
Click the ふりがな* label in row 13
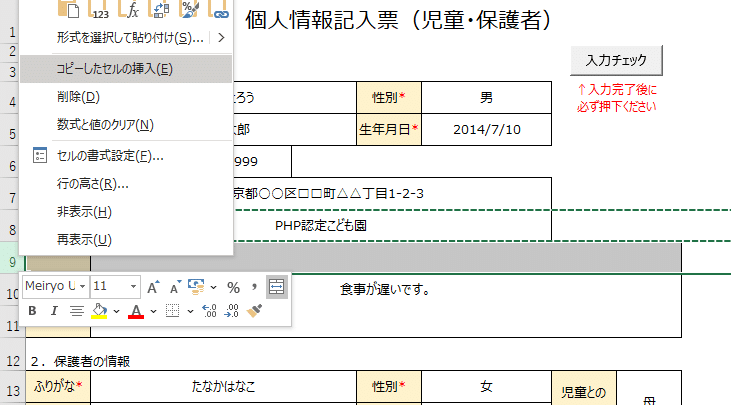coord(58,386)
